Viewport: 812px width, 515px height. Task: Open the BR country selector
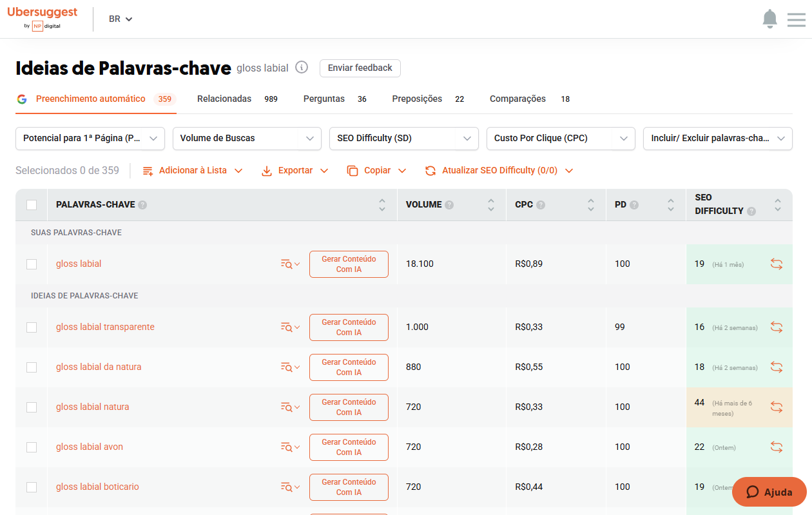121,19
